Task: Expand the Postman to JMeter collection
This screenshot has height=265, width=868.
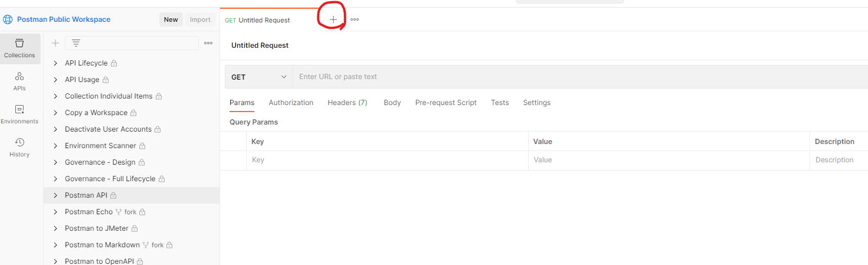Action: coord(55,228)
